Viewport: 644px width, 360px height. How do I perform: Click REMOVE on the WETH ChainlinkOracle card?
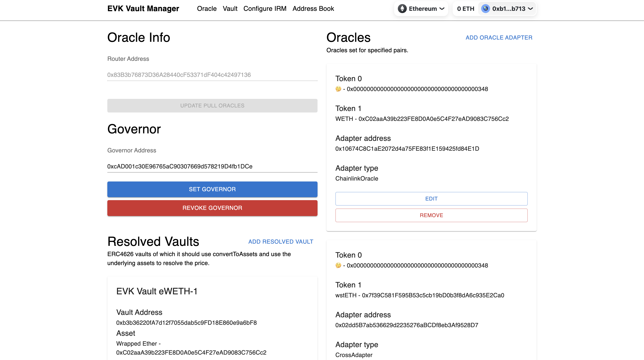432,215
